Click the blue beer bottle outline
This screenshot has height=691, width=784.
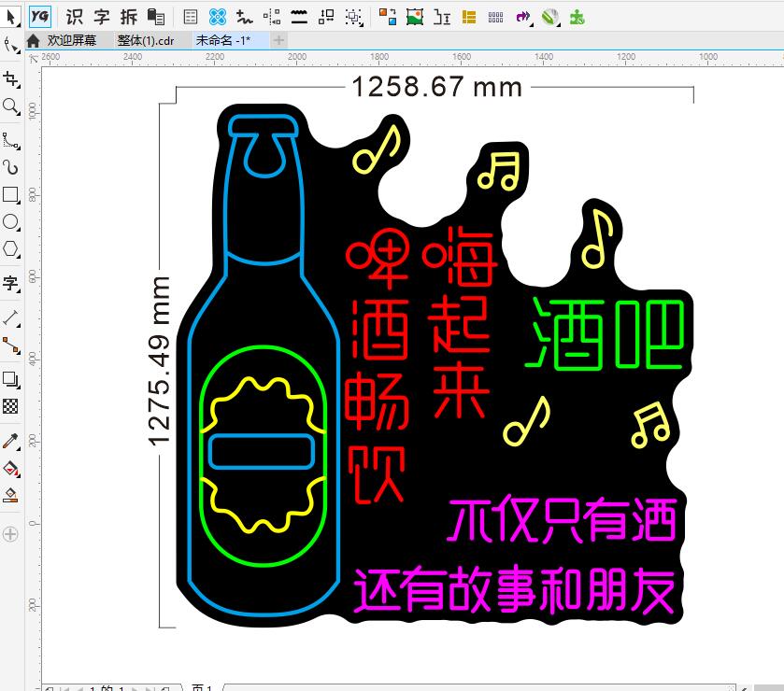click(264, 366)
